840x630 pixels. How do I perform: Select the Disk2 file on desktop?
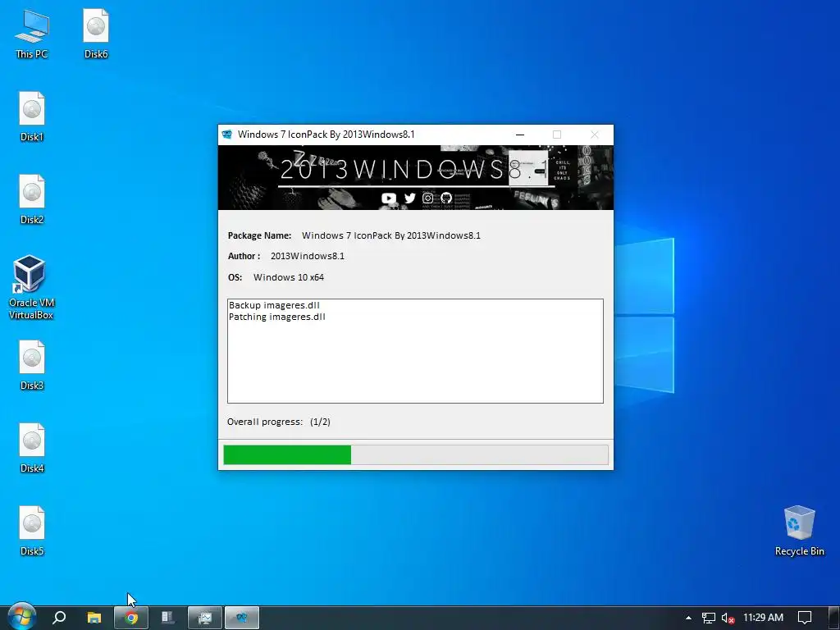coord(32,199)
